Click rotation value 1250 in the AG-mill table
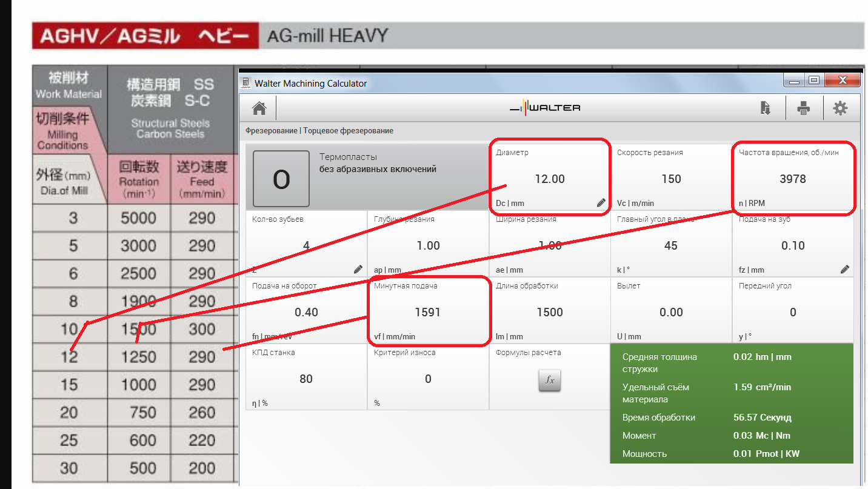Viewport: 868px width, 489px height. coord(139,358)
